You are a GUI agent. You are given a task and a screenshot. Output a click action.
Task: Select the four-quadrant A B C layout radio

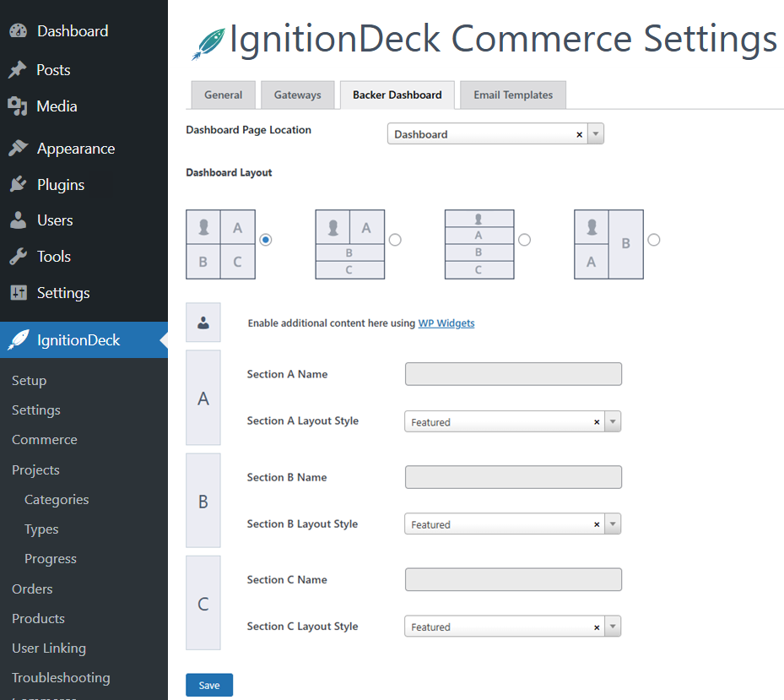tap(266, 240)
